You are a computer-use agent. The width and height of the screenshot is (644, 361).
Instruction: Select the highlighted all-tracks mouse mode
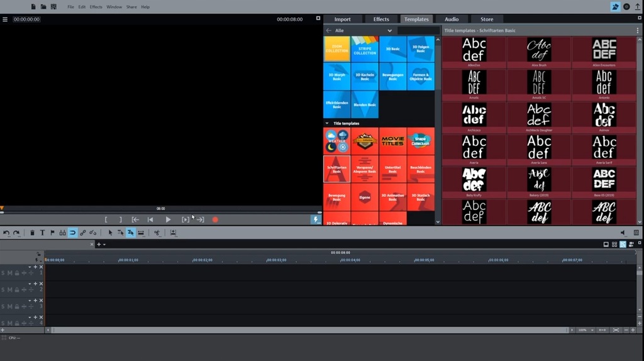(x=131, y=233)
